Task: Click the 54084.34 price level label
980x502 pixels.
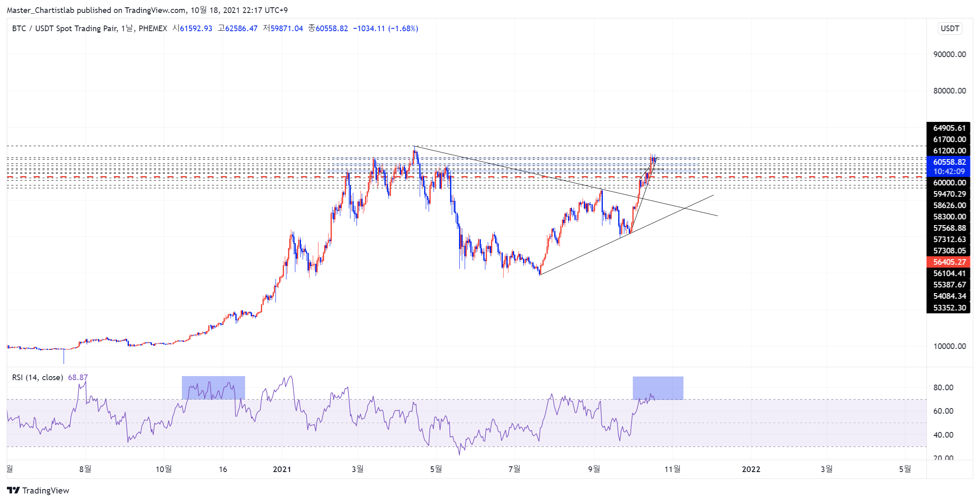Action: (949, 296)
